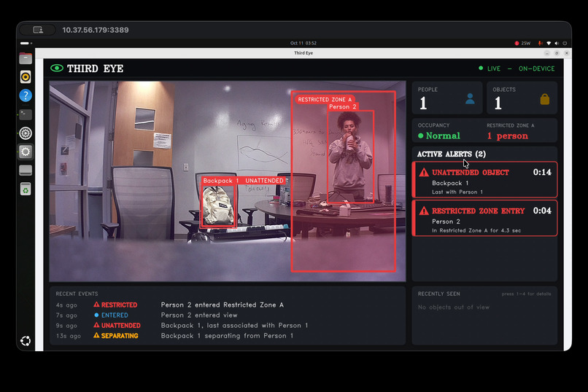Click the remote desktop session icon
This screenshot has height=392, width=588.
[x=38, y=30]
